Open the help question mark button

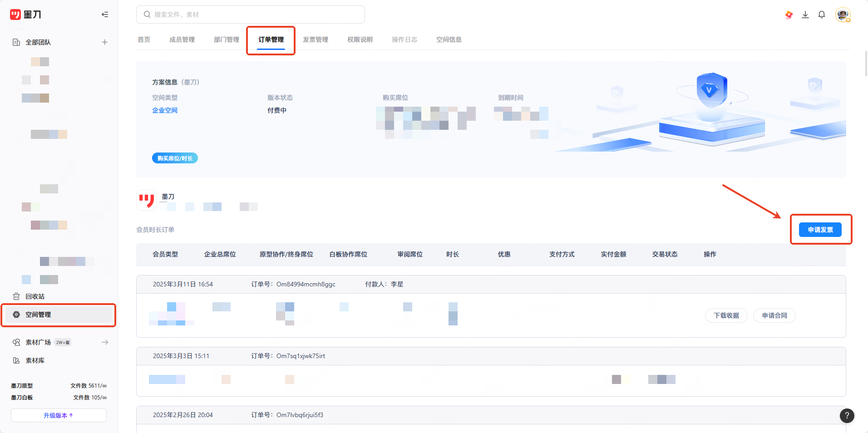click(x=847, y=416)
